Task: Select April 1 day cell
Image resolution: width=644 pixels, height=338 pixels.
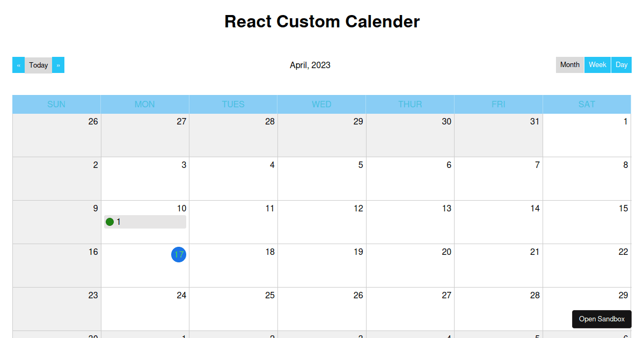Action: (x=587, y=135)
